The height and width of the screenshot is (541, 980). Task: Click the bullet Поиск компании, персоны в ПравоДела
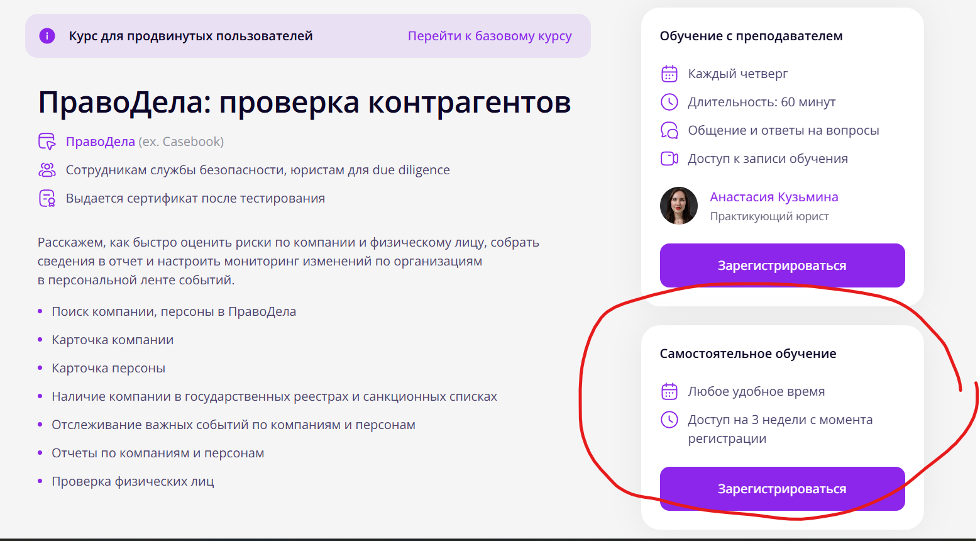[x=174, y=311]
